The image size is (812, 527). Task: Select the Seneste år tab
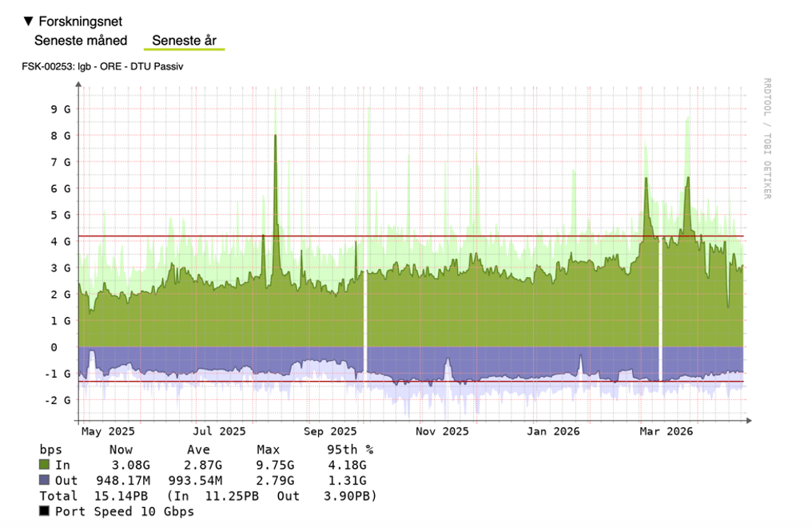pyautogui.click(x=184, y=40)
